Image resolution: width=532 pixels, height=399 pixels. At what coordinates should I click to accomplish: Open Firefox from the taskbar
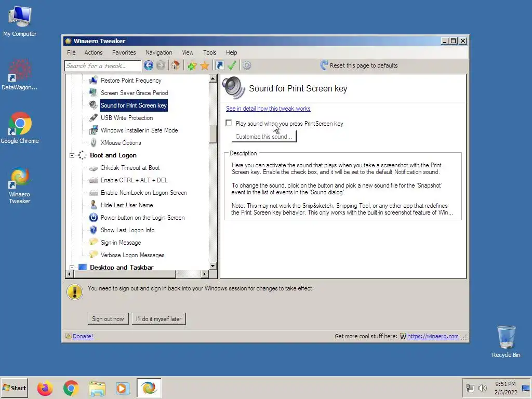coord(45,388)
